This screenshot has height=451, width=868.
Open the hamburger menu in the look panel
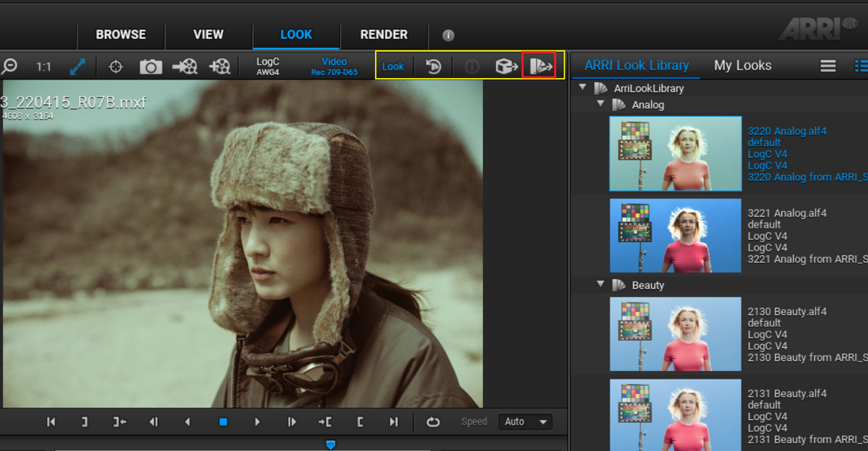828,66
